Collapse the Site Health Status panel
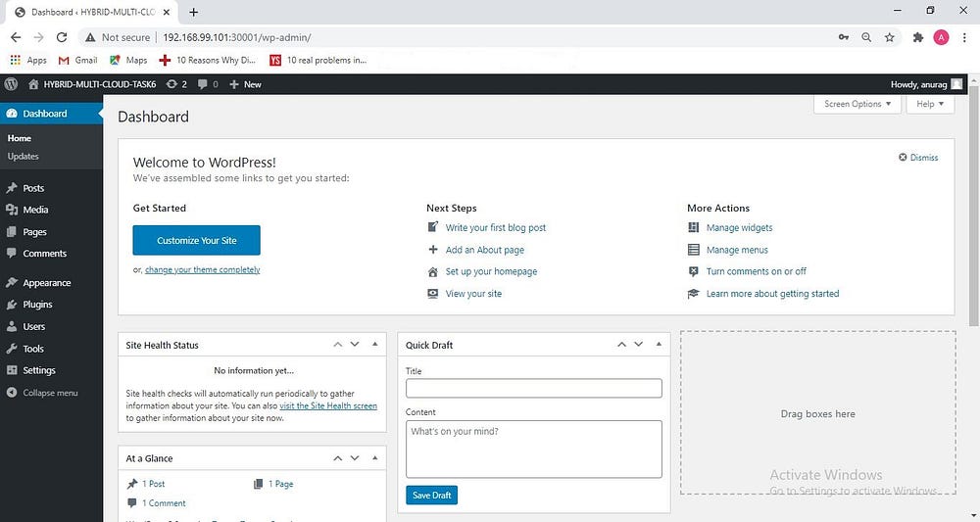Screen dimensions: 980x522 pos(375,344)
